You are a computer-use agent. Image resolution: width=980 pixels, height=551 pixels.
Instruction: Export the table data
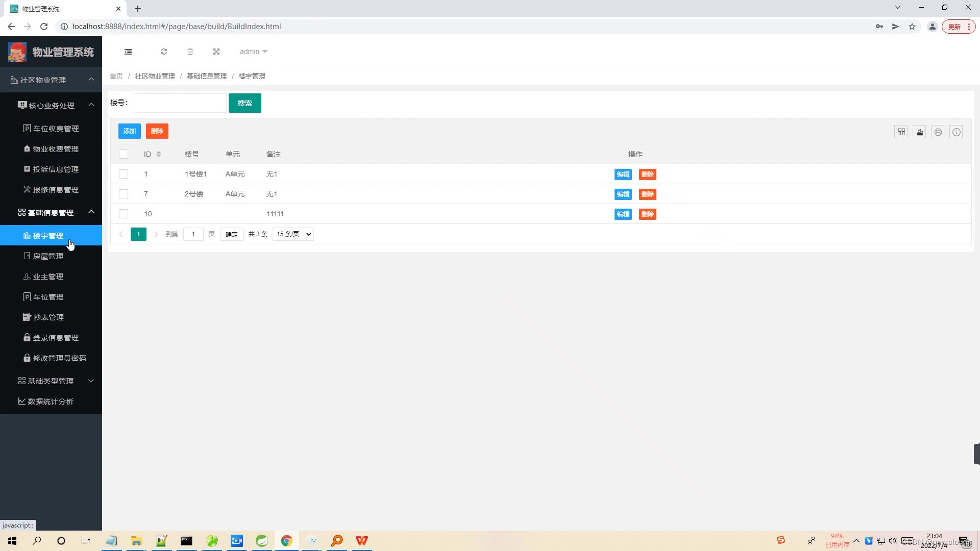[x=919, y=132]
